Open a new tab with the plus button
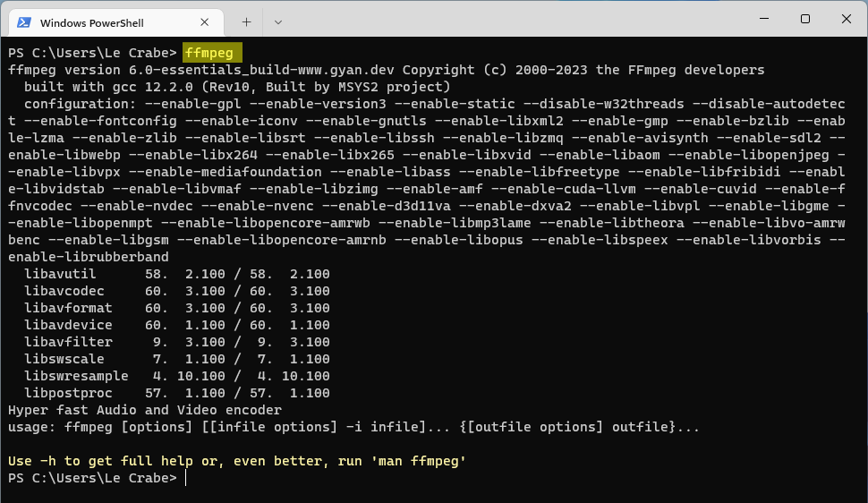Screen dimensions: 868x503 click(x=246, y=22)
